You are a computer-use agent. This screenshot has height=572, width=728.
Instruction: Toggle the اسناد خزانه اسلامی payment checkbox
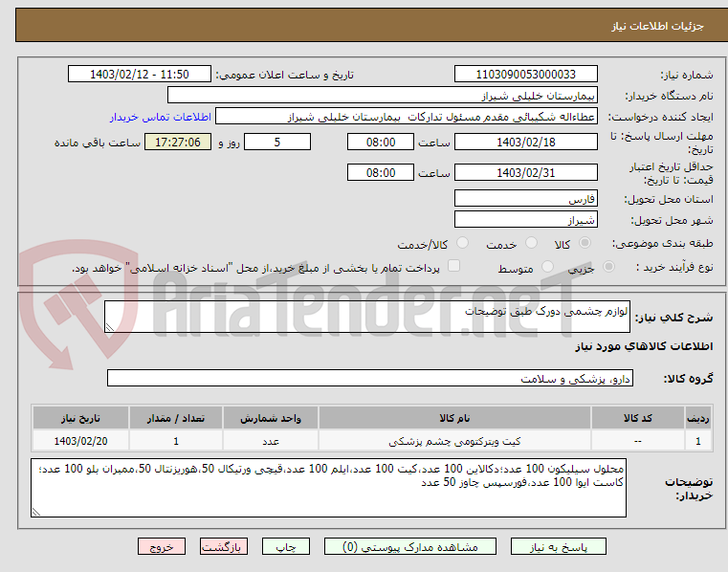[x=453, y=266]
